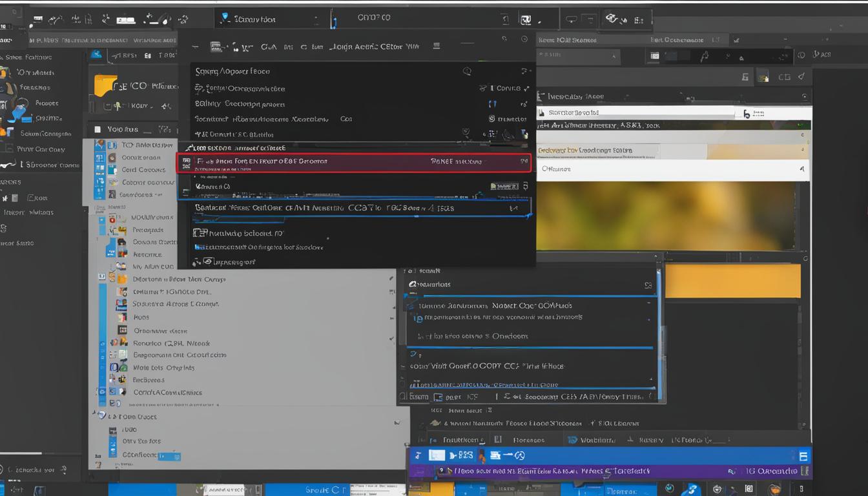
Task: Click the highlighted lock-folder icon in right panel toolbar
Action: click(763, 77)
